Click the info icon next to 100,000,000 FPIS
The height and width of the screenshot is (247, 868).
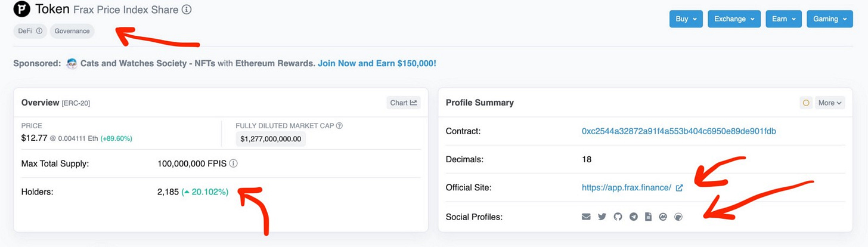tap(234, 163)
